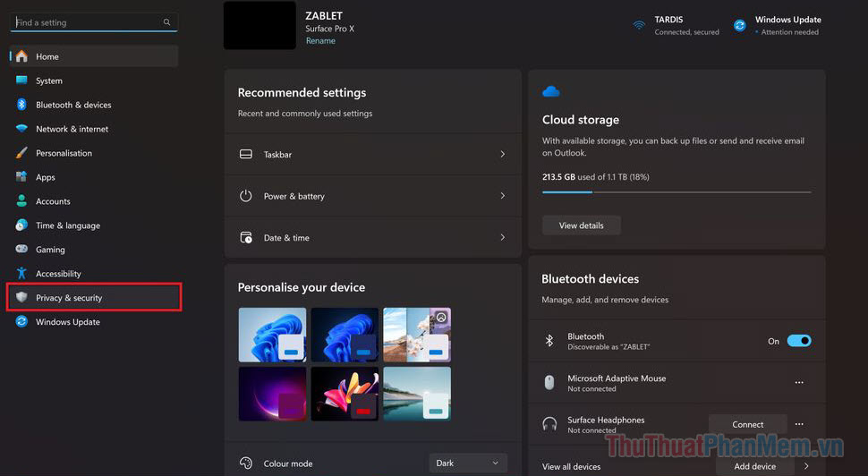This screenshot has height=476, width=868.
Task: Select the purple glow theme
Action: (272, 394)
